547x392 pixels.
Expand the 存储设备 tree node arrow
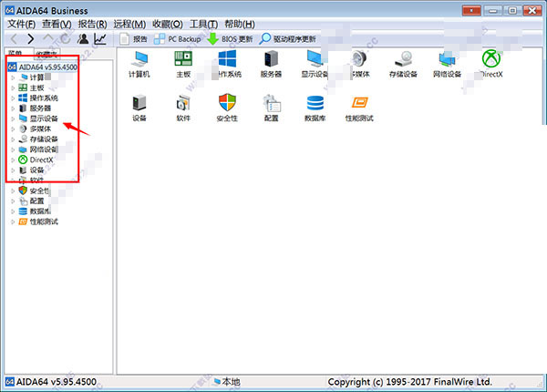click(13, 139)
